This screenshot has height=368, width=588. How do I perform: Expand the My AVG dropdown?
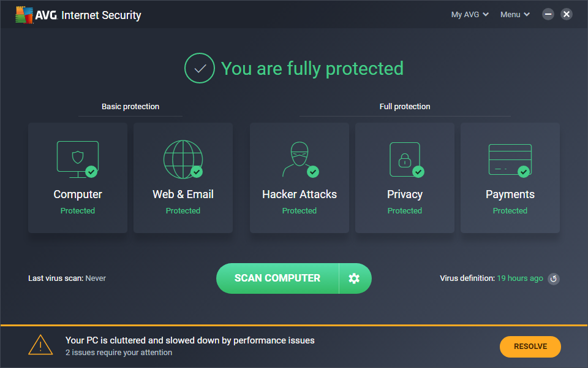pyautogui.click(x=470, y=15)
